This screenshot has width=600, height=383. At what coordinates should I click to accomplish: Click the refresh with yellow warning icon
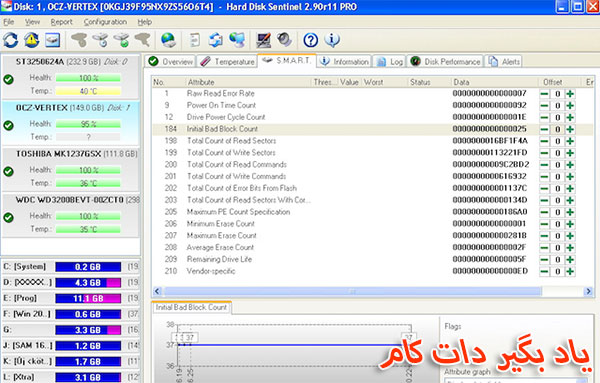click(x=31, y=40)
